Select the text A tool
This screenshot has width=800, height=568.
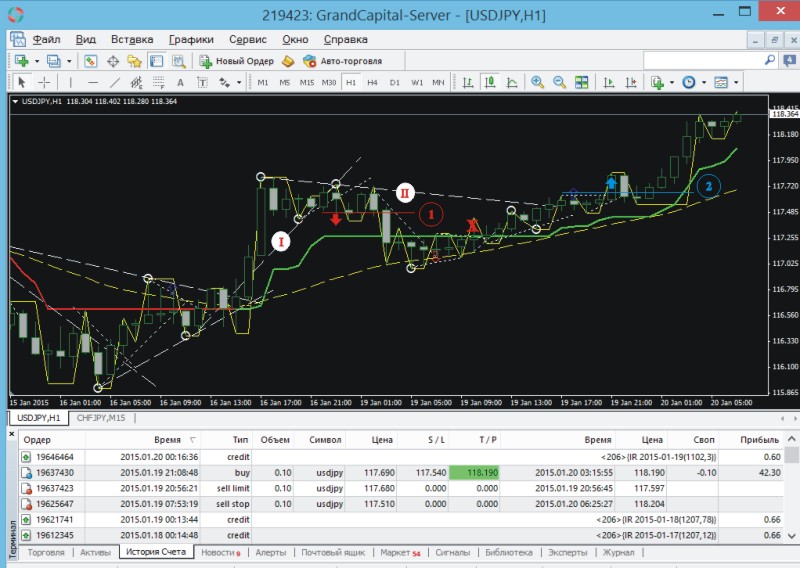coord(180,82)
